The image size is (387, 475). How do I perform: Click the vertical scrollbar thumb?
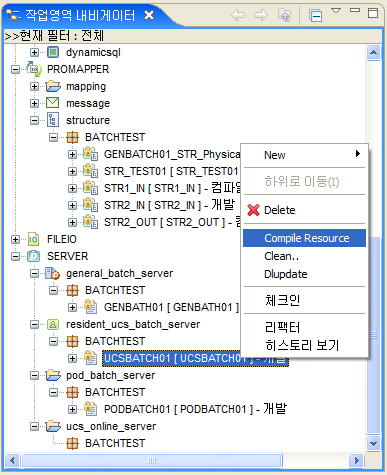pyautogui.click(x=373, y=335)
